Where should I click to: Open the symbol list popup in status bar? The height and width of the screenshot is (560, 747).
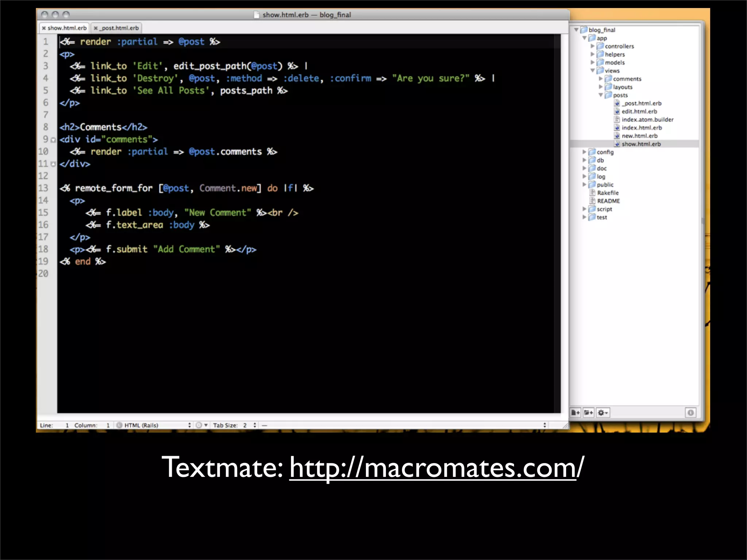pos(404,425)
